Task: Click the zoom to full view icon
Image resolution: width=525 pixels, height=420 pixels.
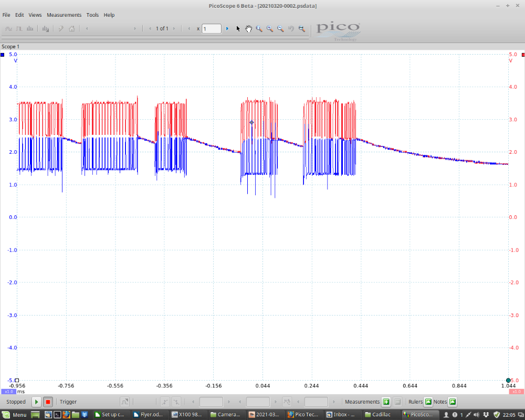Action: (x=301, y=29)
